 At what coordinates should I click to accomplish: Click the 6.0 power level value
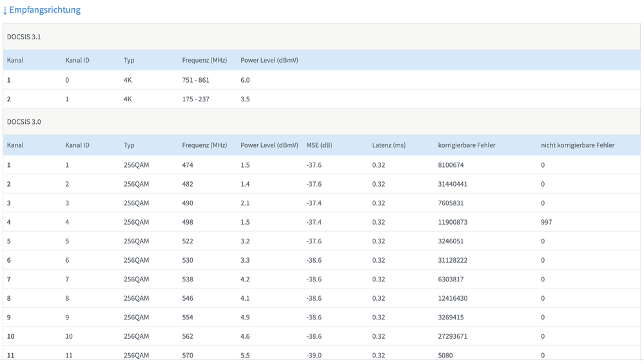click(x=245, y=80)
